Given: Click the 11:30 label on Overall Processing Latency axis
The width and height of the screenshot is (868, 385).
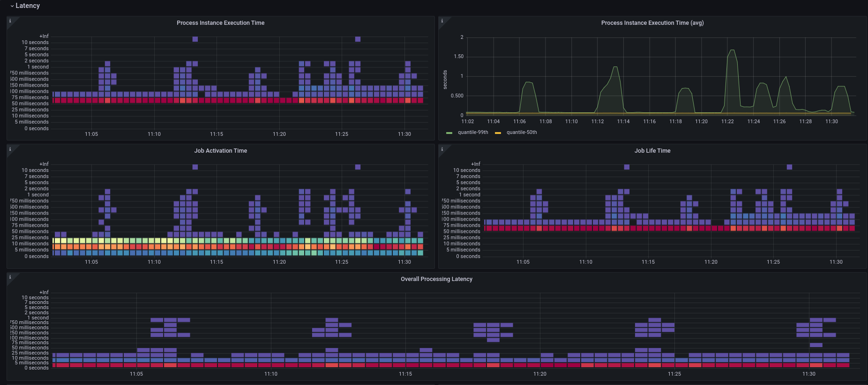Looking at the screenshot, I should [809, 374].
